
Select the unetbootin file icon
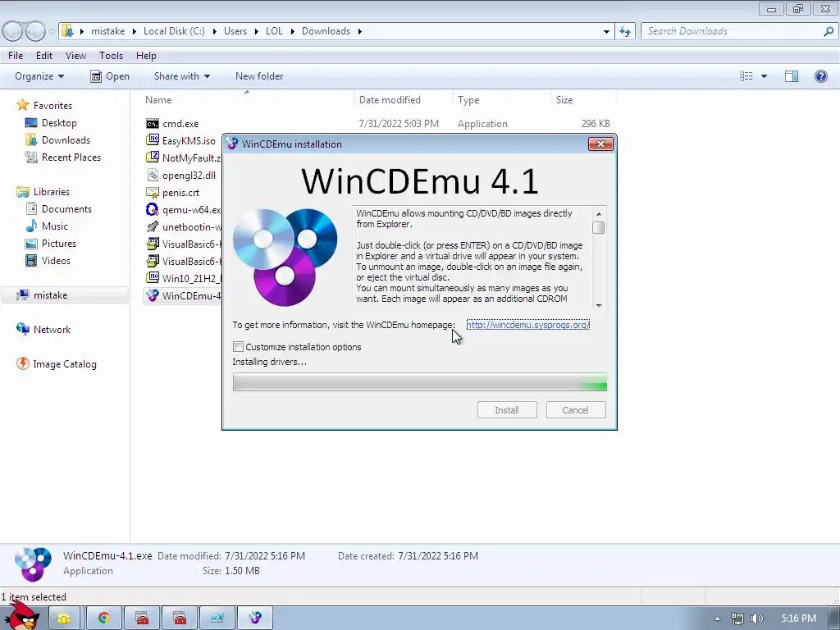[153, 226]
